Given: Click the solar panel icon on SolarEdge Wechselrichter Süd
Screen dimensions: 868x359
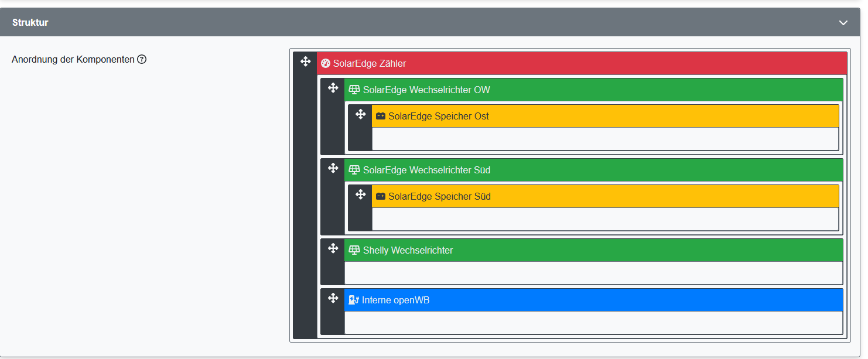Looking at the screenshot, I should point(354,170).
